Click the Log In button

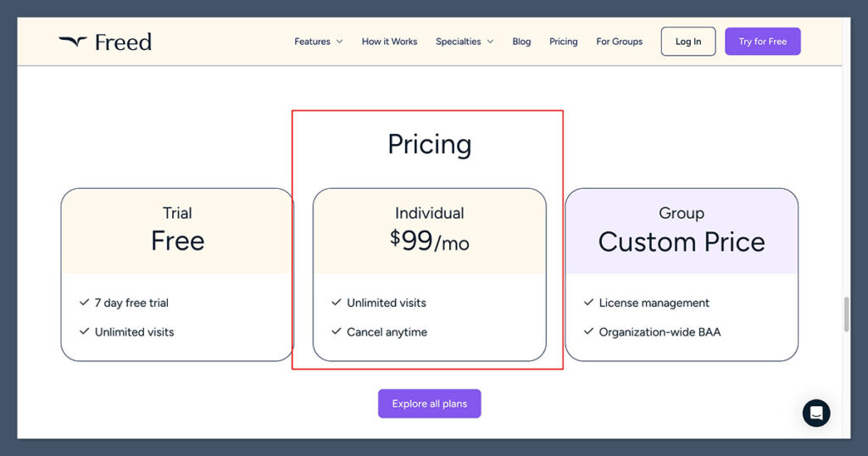coord(688,42)
